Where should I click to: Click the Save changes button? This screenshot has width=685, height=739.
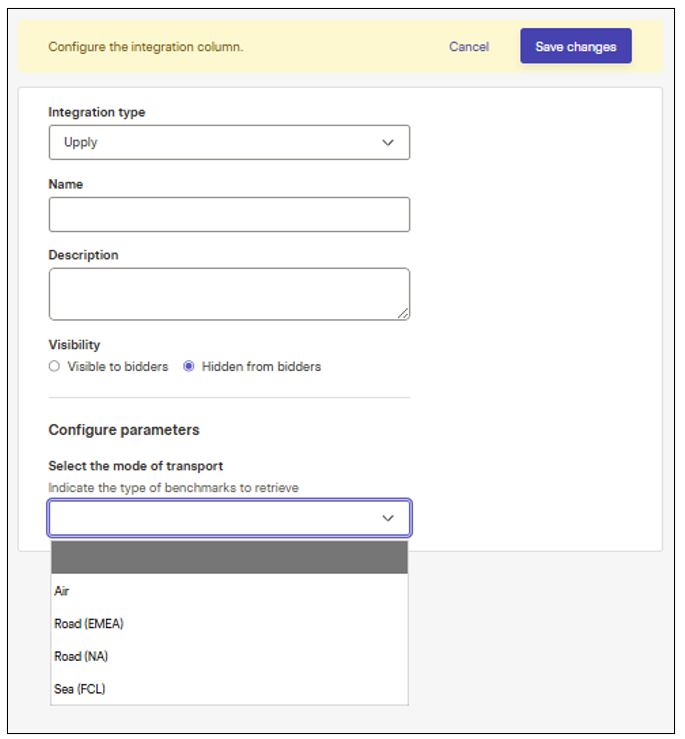(x=576, y=46)
